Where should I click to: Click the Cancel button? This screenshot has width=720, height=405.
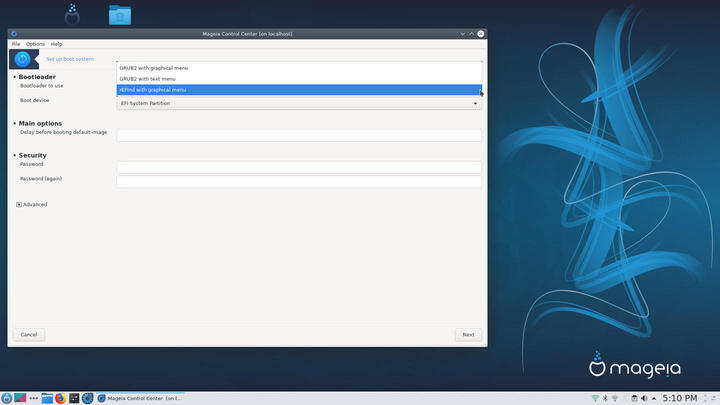[28, 335]
